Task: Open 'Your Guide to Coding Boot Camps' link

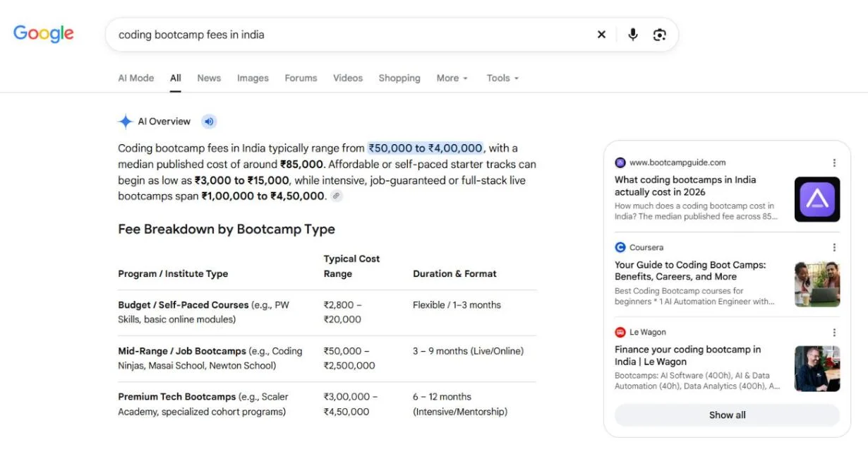Action: pyautogui.click(x=690, y=270)
